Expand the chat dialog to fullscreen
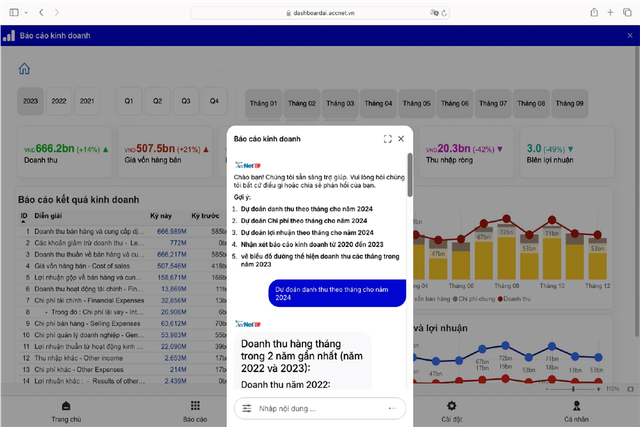 click(388, 139)
